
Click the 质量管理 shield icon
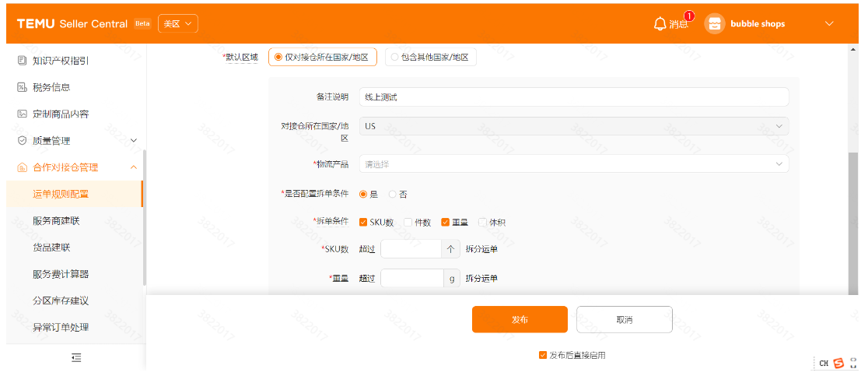point(22,141)
